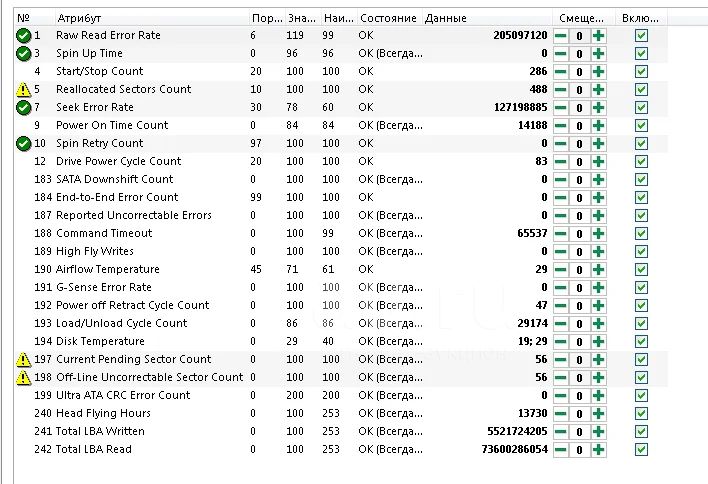The width and height of the screenshot is (708, 484).
Task: Click data value 488 for Reallocated Sectors
Action: click(x=538, y=89)
